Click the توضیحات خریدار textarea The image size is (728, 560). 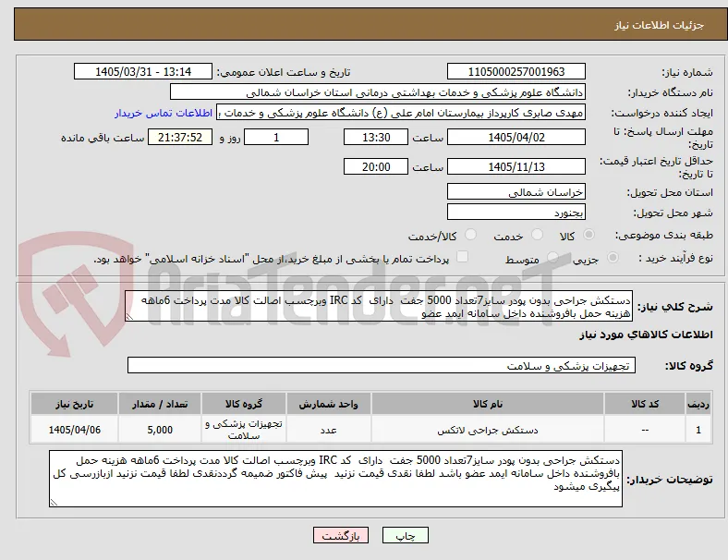coord(335,479)
